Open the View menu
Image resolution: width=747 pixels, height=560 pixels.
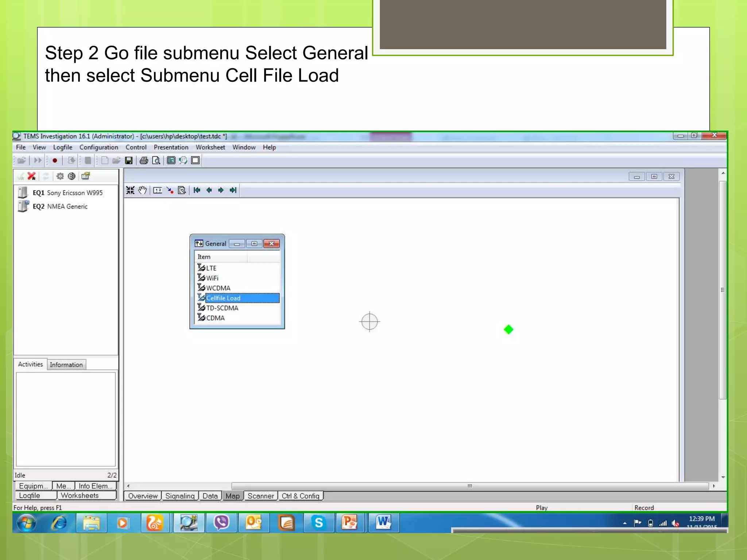pyautogui.click(x=39, y=147)
